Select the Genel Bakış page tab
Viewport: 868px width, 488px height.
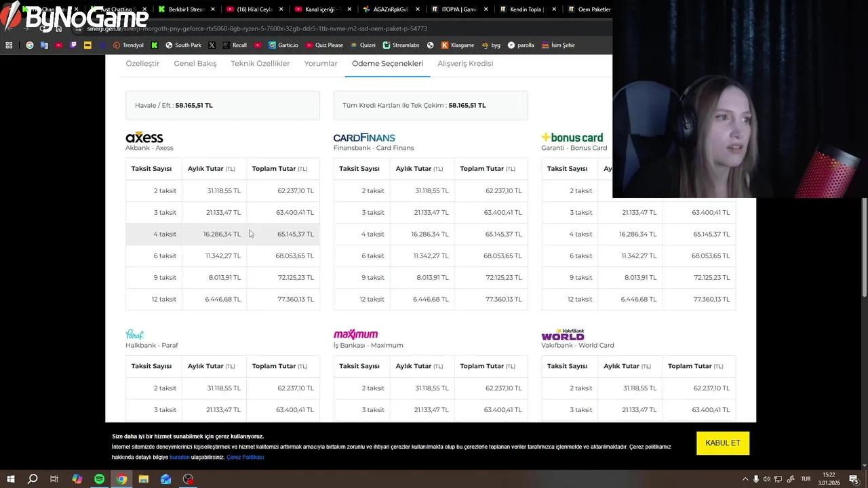click(x=195, y=64)
